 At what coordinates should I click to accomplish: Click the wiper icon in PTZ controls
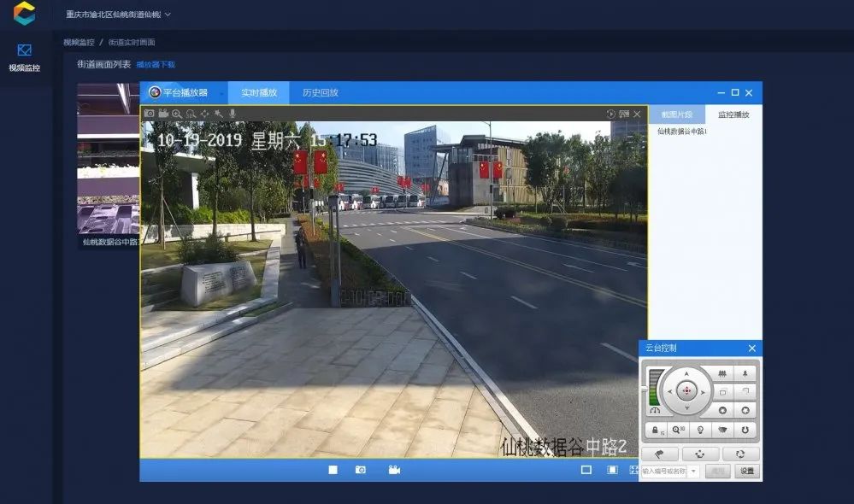(x=722, y=431)
